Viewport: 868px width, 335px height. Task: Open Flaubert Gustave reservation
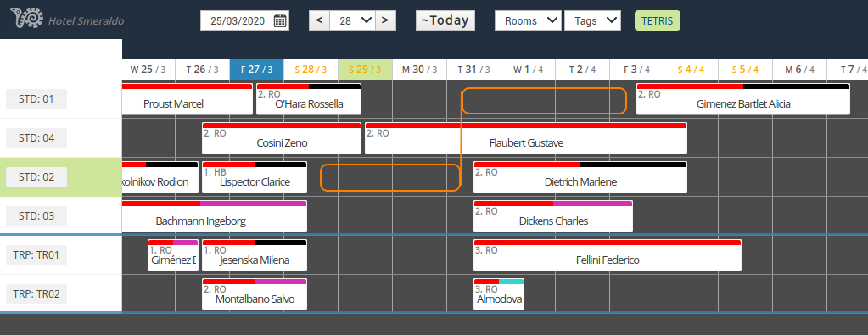[x=526, y=138]
